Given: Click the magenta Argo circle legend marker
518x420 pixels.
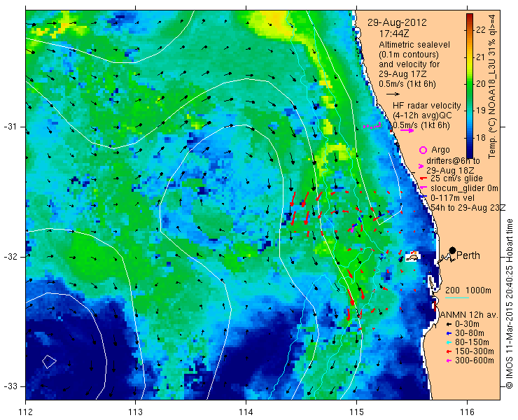Looking at the screenshot, I should click(x=423, y=150).
